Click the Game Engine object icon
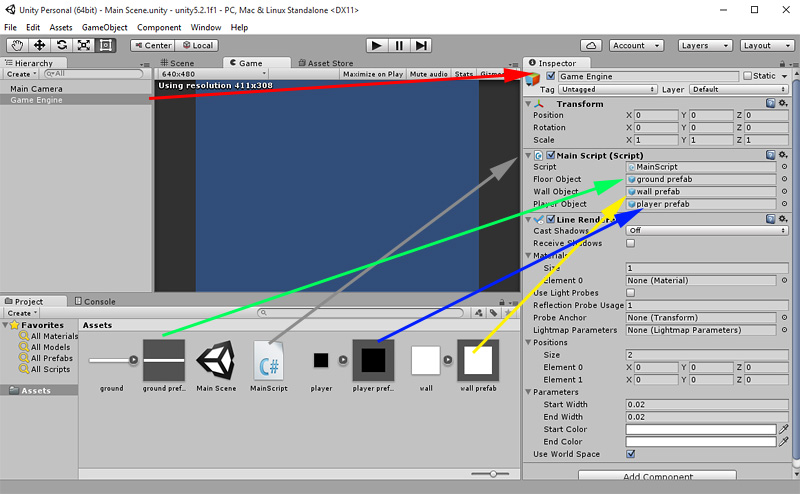800x494 pixels. coord(533,78)
